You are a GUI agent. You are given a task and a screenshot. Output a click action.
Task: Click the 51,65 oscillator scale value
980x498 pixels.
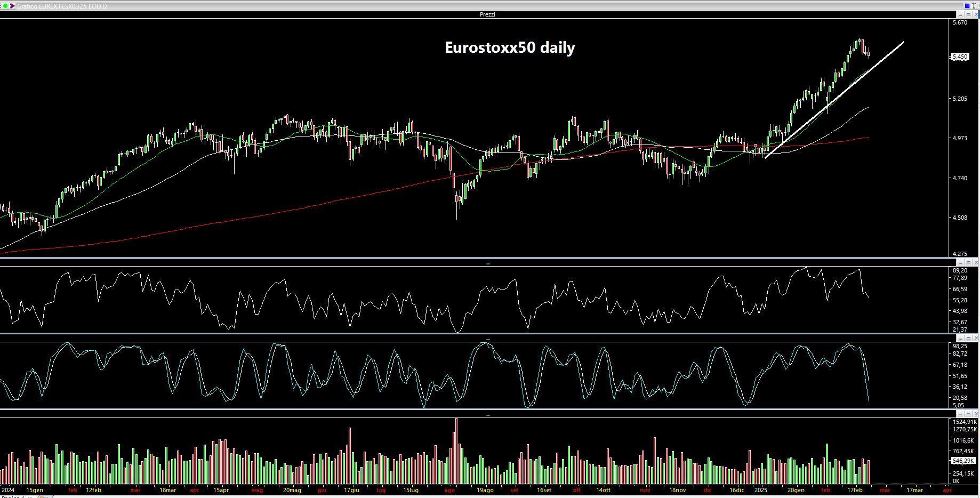[960, 376]
